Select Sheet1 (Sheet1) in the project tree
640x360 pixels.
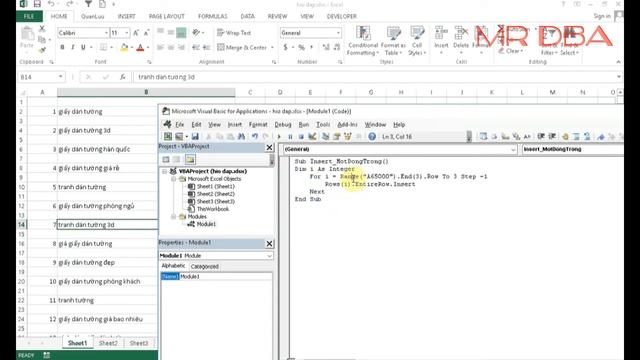point(216,186)
